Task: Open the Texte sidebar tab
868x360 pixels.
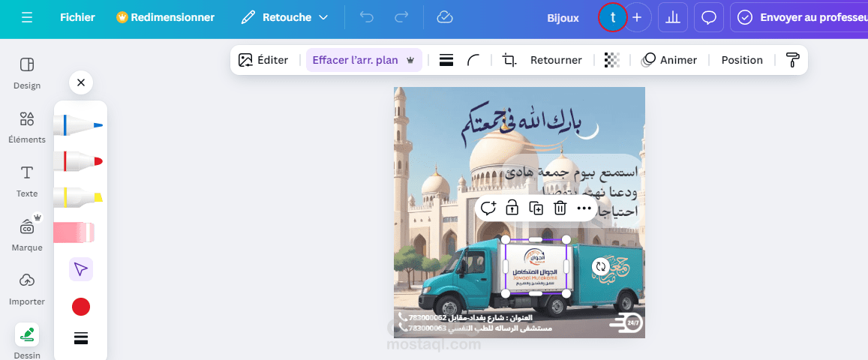Action: pyautogui.click(x=26, y=181)
